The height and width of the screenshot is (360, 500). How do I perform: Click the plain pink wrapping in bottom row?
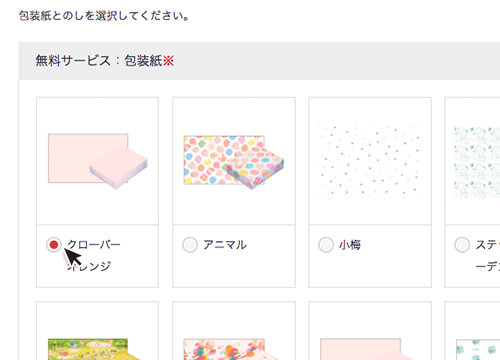[365, 349]
